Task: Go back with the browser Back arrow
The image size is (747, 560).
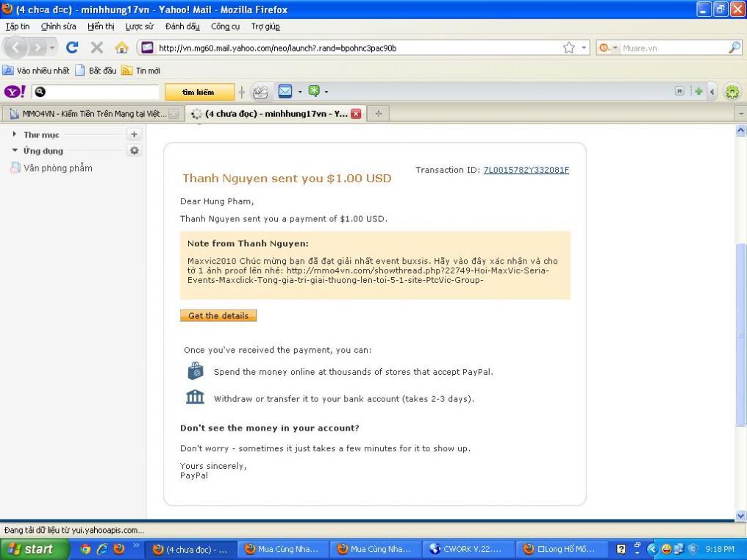Action: (16, 48)
